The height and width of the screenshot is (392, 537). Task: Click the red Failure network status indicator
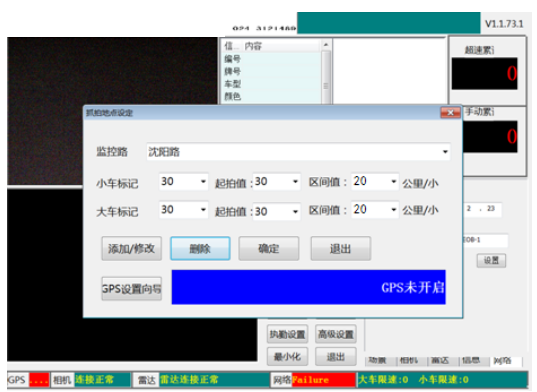coord(323,380)
